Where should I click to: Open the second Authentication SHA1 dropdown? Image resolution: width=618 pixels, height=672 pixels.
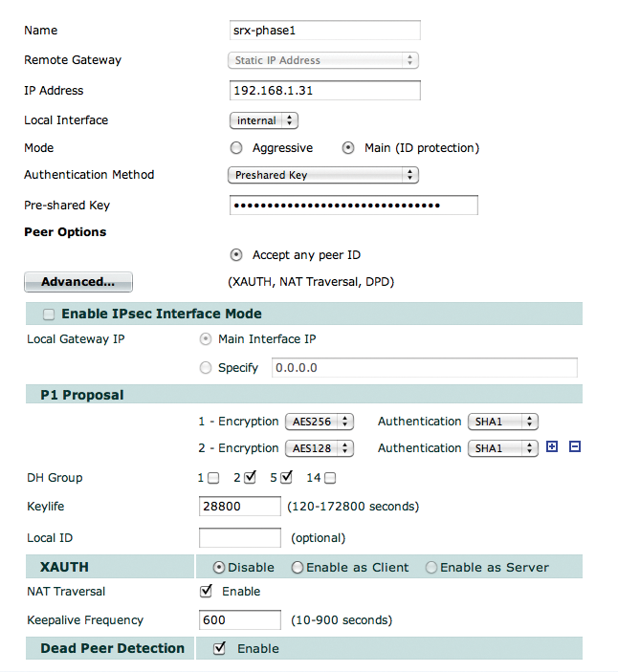point(502,448)
